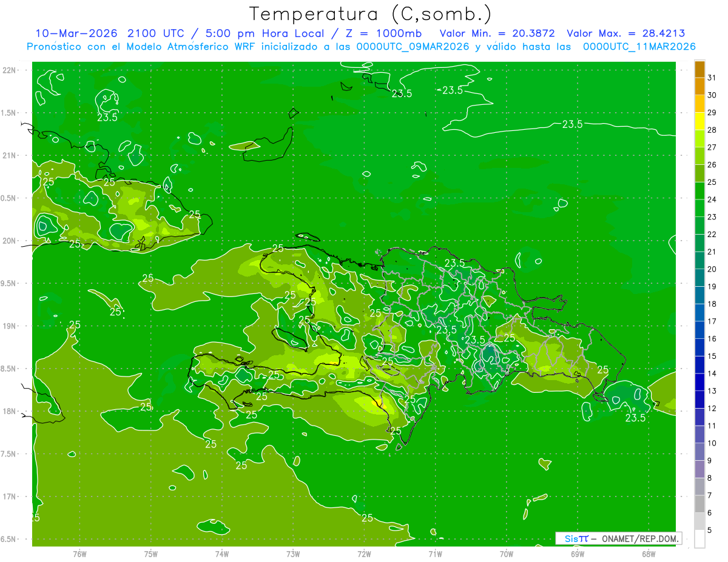Pick the dark blue swatch between 13 and 14
Viewport: 728px width, 562px height.
pyautogui.click(x=699, y=383)
